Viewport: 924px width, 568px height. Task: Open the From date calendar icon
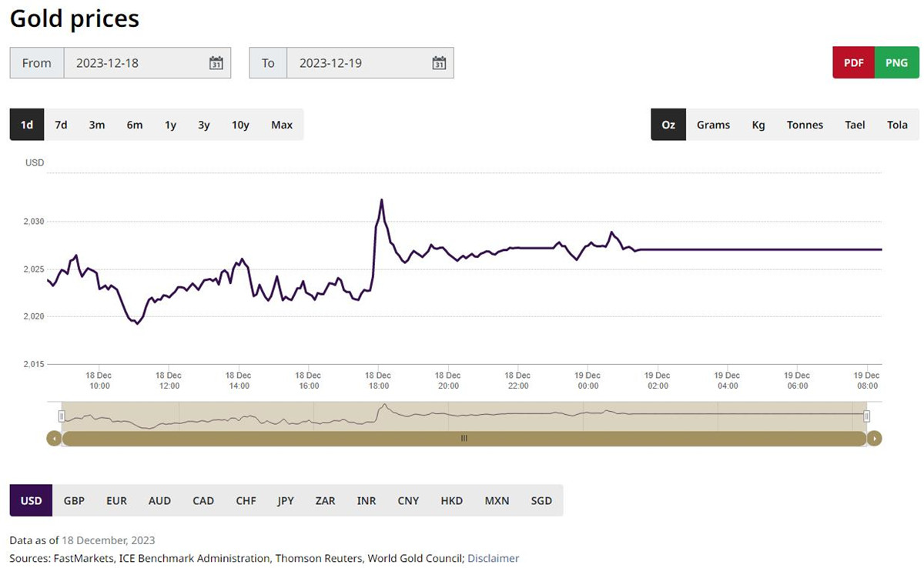coord(216,63)
